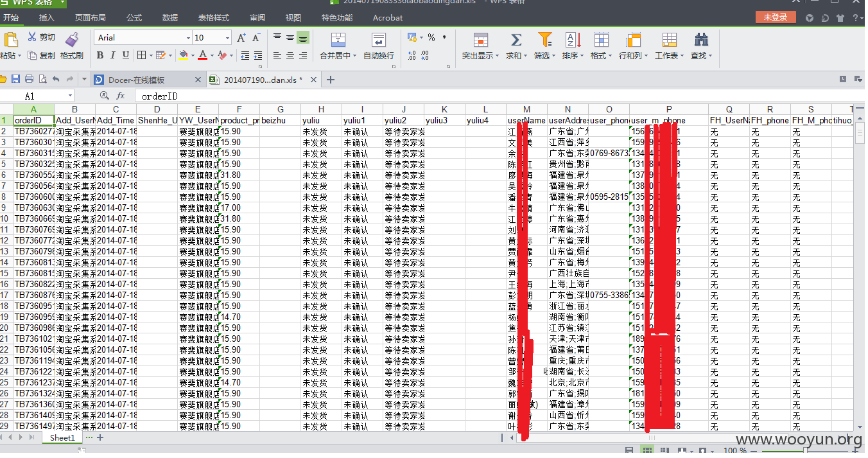
Task: Click the increase decimal places icon
Action: 412,56
